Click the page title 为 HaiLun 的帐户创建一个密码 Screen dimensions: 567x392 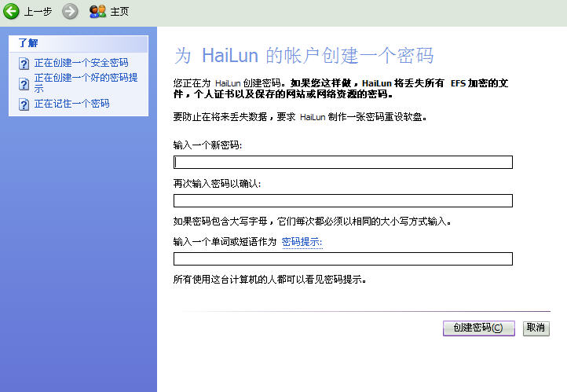303,56
